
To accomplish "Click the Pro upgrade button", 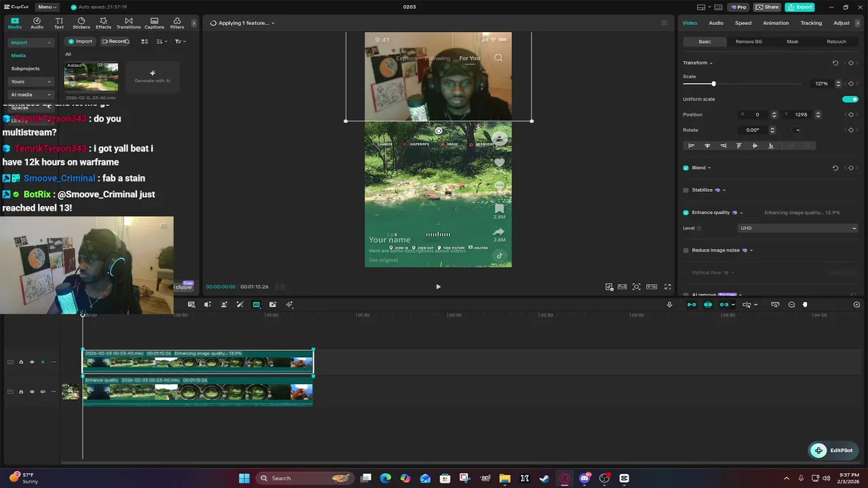I will pyautogui.click(x=738, y=7).
